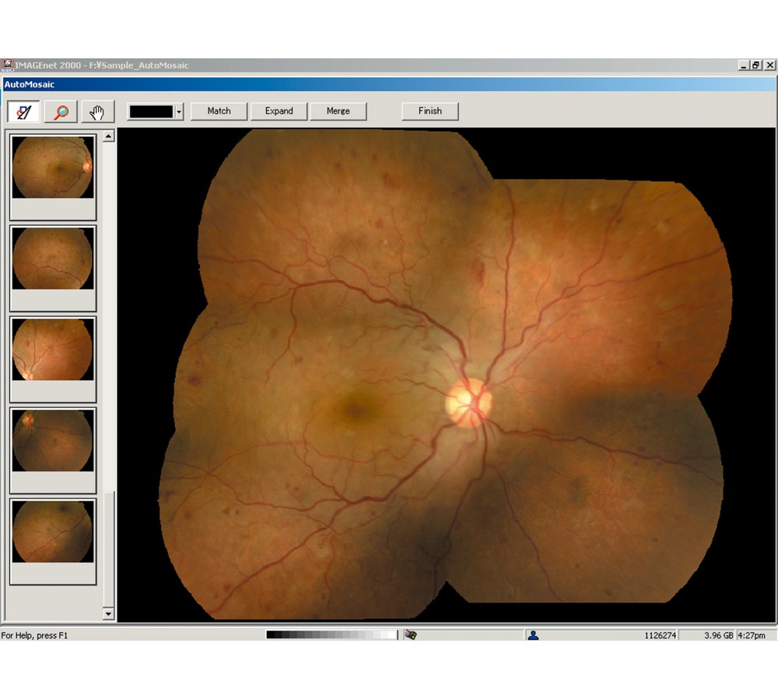Open the black color dropdown arrow
Image resolution: width=778 pixels, height=700 pixels.
point(179,112)
